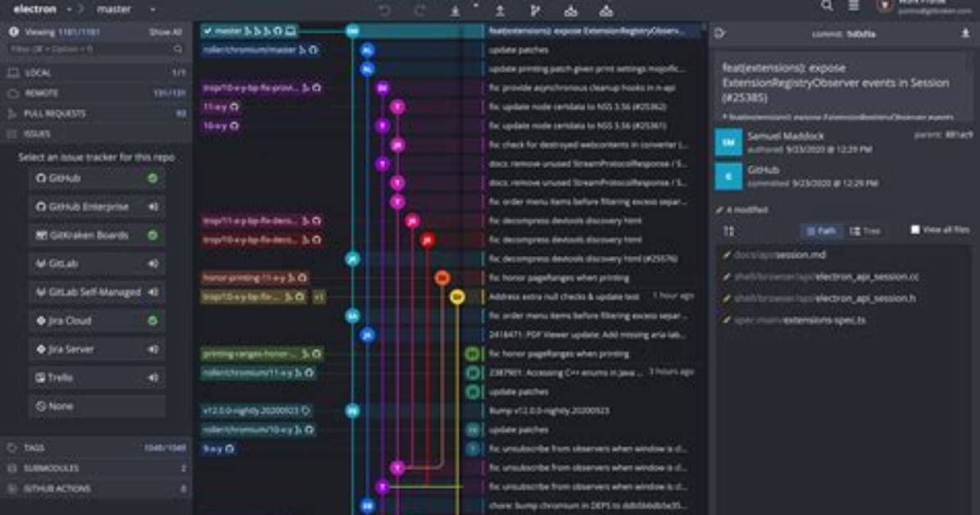Image resolution: width=980 pixels, height=515 pixels.
Task: Click the Undo toolbar icon
Action: 384,10
